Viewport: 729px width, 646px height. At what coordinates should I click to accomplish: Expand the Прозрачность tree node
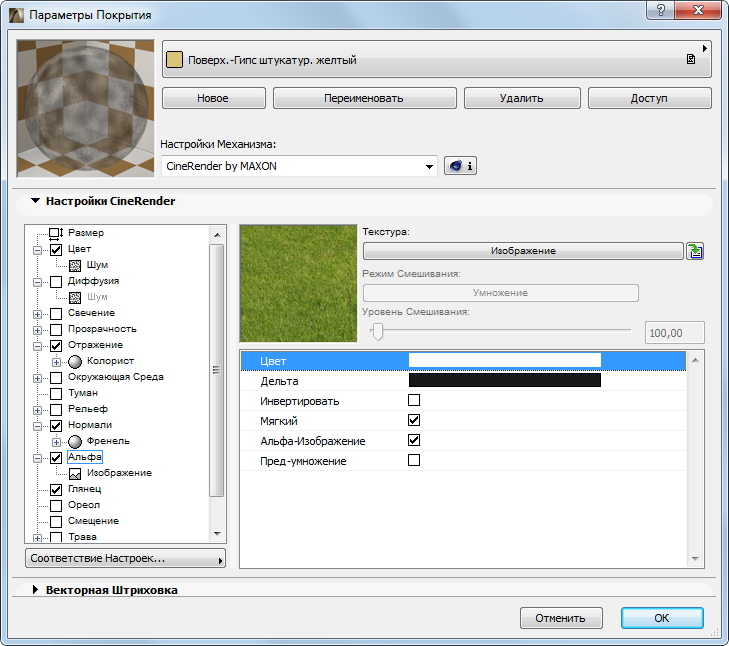[x=38, y=330]
